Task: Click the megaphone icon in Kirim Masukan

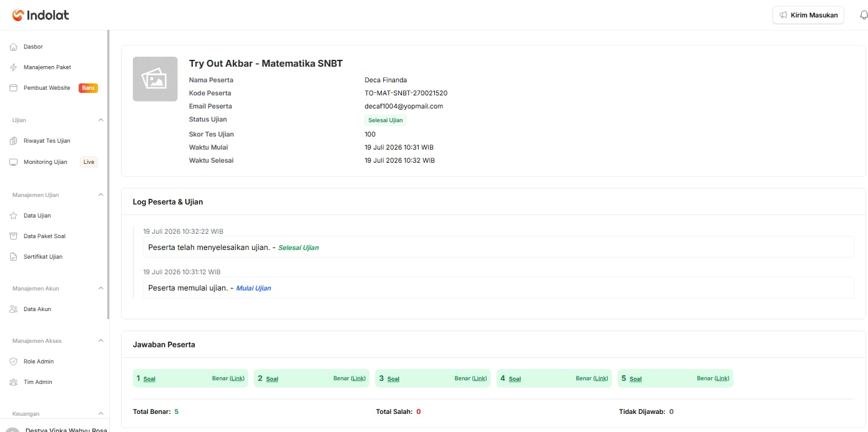Action: (x=783, y=15)
